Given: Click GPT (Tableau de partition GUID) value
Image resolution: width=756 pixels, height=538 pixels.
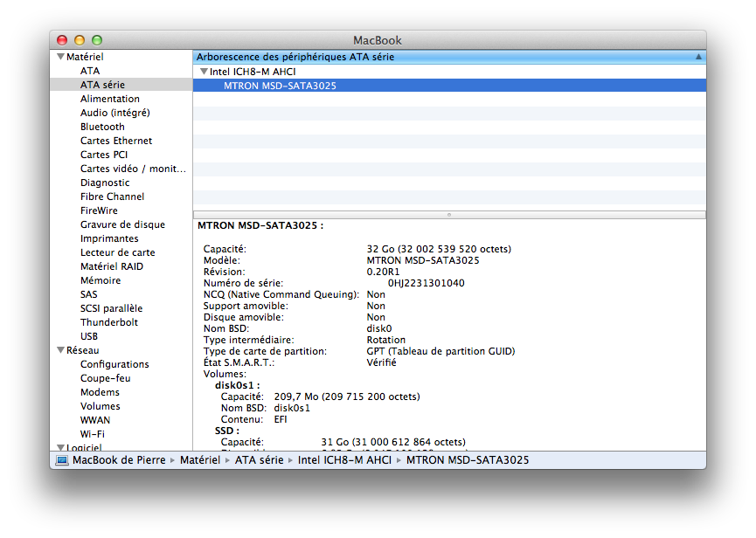Looking at the screenshot, I should (440, 351).
